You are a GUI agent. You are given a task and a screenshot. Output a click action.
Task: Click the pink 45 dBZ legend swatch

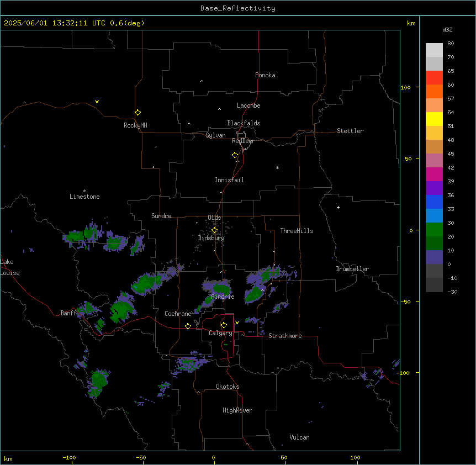click(x=434, y=161)
